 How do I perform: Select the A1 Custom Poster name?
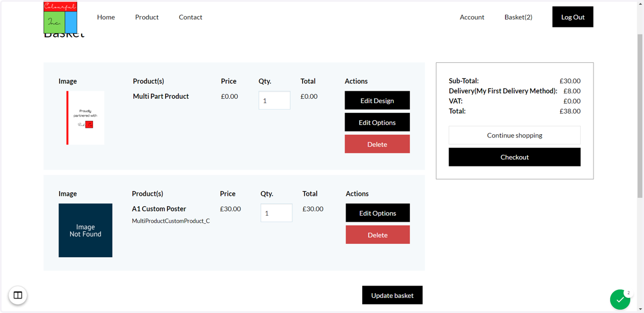(159, 209)
